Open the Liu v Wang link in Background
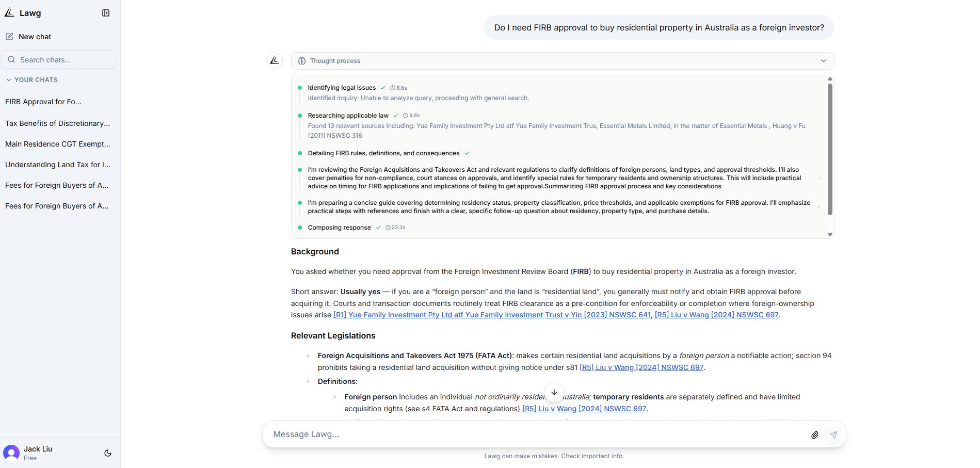 (716, 315)
